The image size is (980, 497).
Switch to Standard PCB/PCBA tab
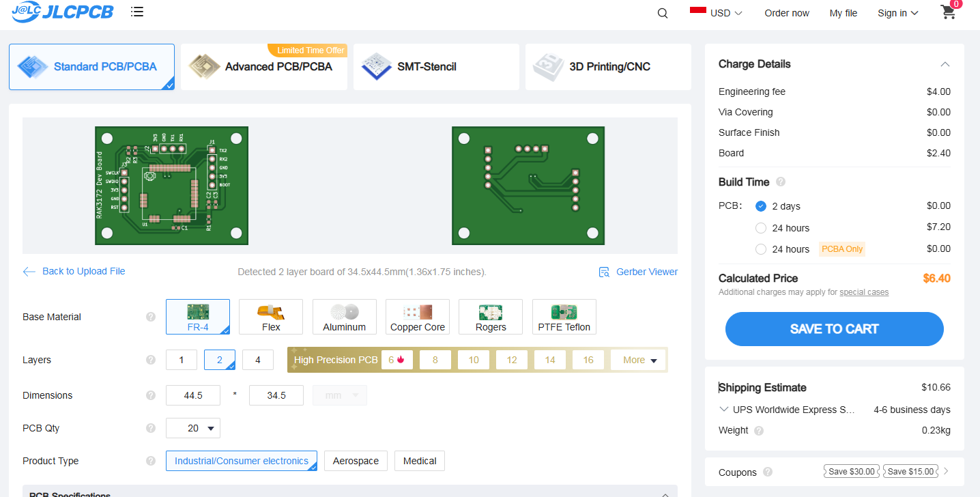coord(91,67)
